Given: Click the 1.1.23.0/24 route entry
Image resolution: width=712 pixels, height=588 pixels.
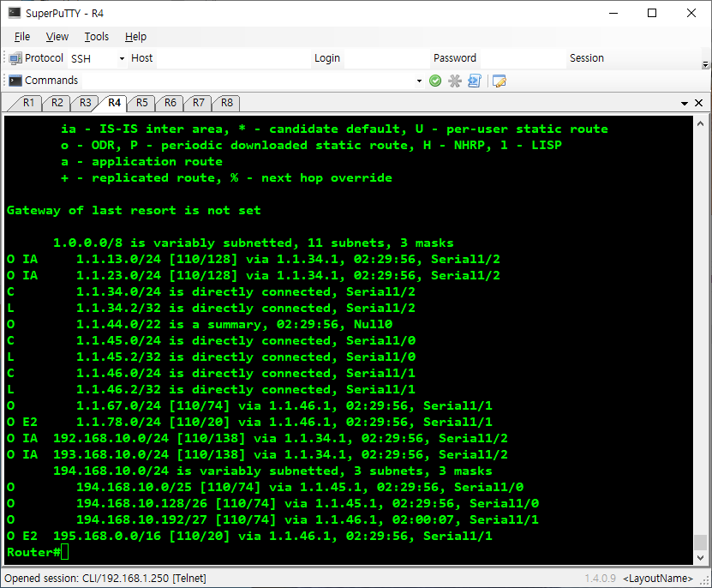Looking at the screenshot, I should point(254,275).
